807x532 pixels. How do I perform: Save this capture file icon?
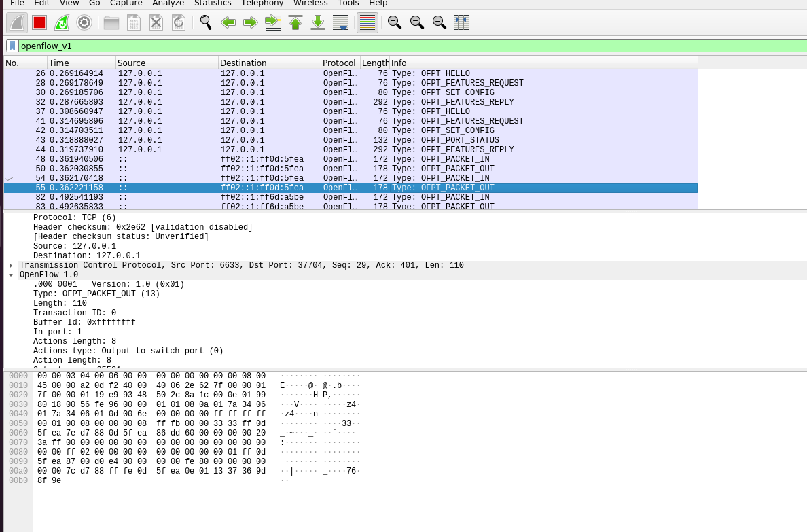pyautogui.click(x=134, y=22)
